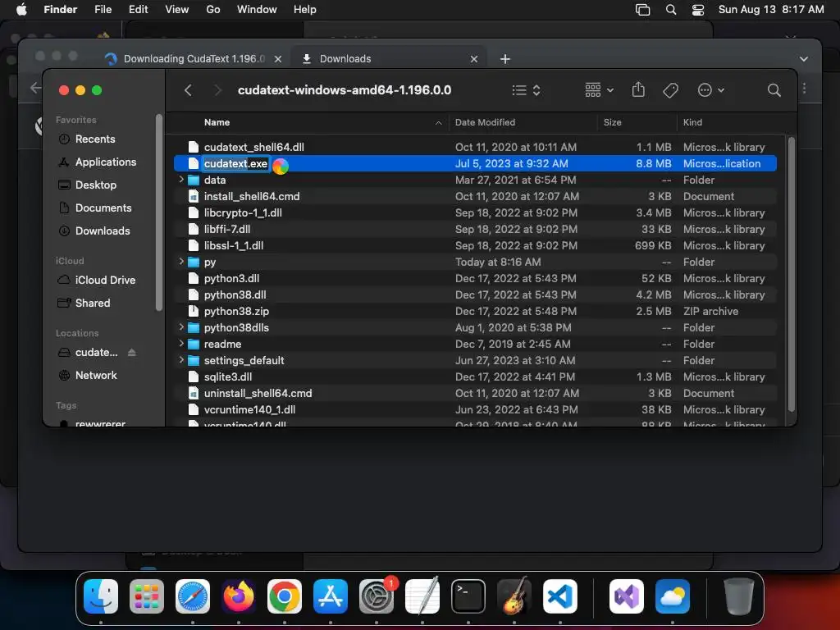Expand the readme folder
Viewport: 840px width, 630px height.
[181, 344]
